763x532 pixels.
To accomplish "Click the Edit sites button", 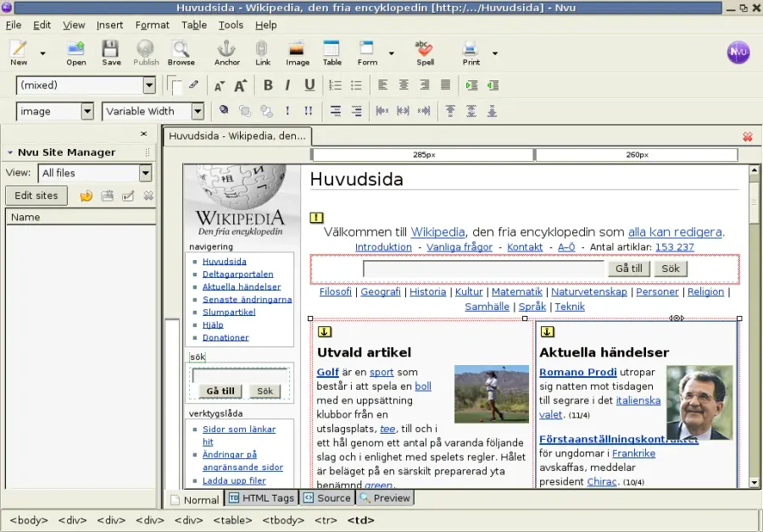I will [36, 196].
